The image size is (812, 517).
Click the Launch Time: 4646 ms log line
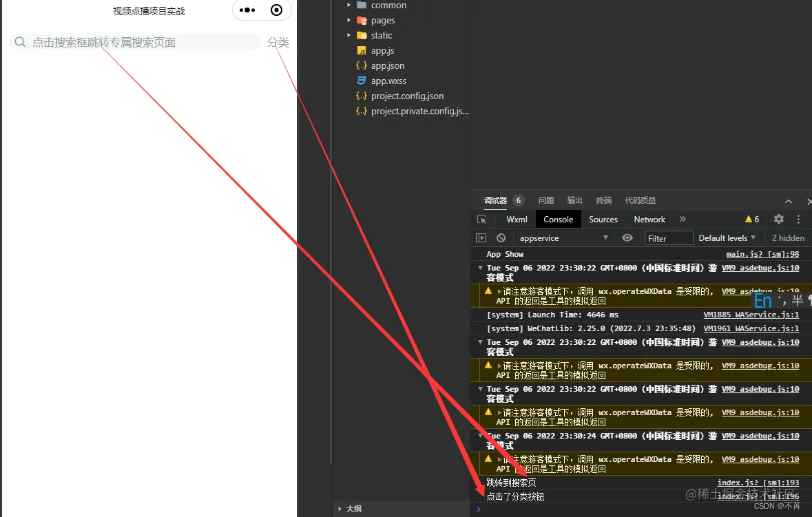[552, 315]
